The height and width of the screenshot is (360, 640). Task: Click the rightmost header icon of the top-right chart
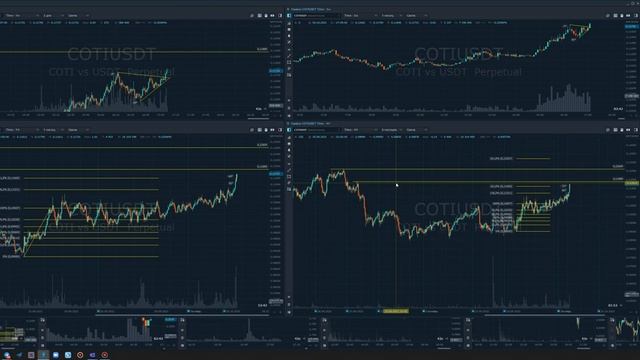click(x=636, y=16)
